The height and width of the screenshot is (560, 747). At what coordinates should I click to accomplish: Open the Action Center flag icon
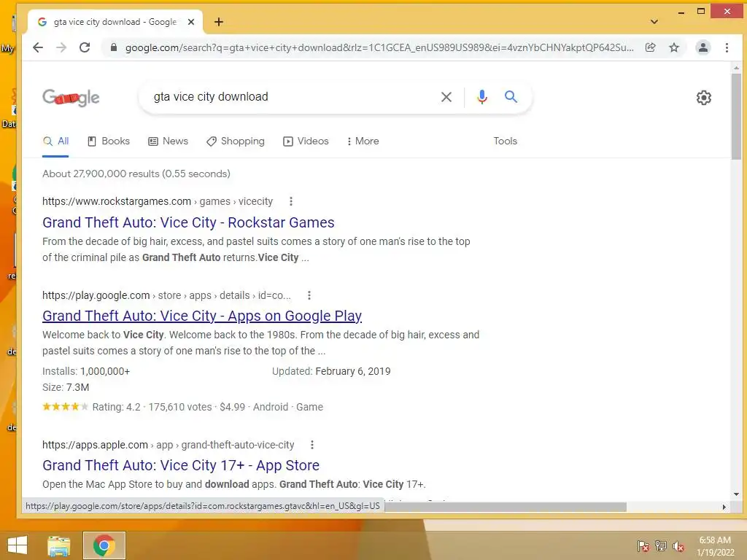click(643, 546)
